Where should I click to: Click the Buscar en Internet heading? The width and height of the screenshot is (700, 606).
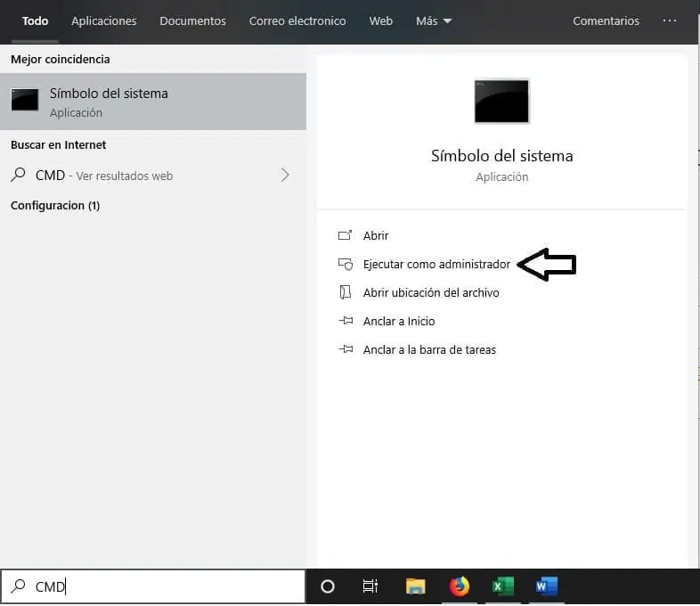coord(59,144)
